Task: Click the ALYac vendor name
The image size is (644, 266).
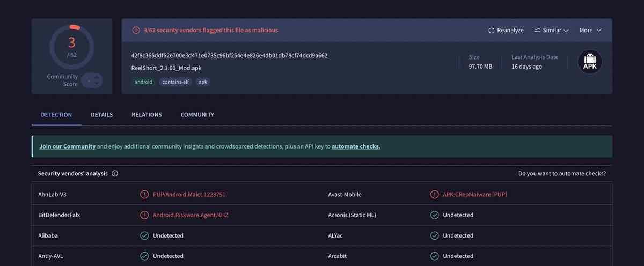Action: pyautogui.click(x=336, y=235)
